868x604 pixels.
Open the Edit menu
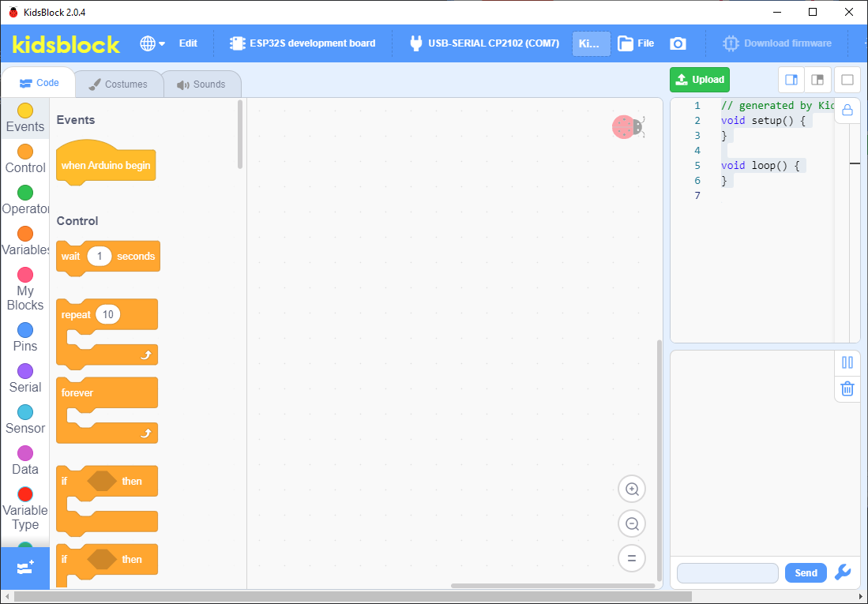(188, 43)
